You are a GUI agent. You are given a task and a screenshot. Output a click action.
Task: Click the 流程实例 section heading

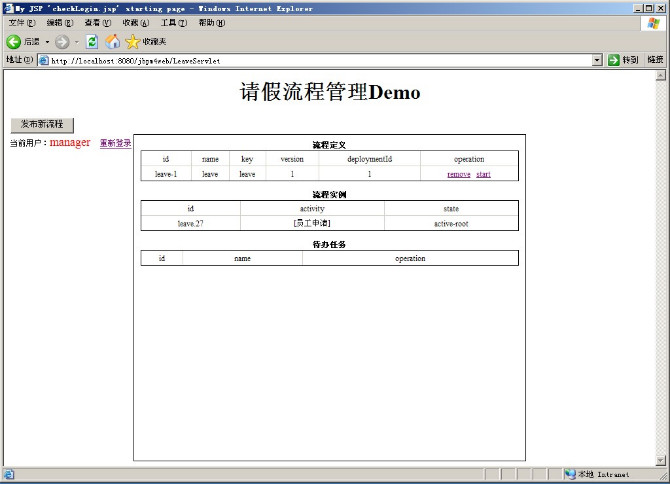[x=329, y=195]
